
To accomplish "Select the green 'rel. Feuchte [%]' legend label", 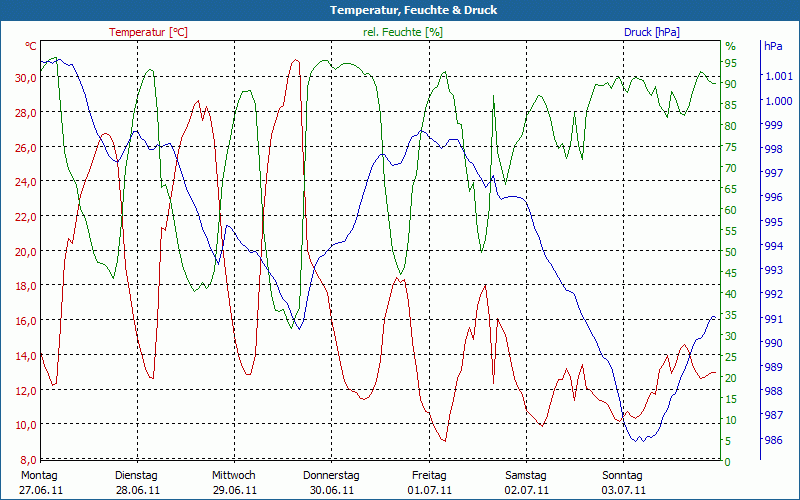I will pyautogui.click(x=403, y=32).
